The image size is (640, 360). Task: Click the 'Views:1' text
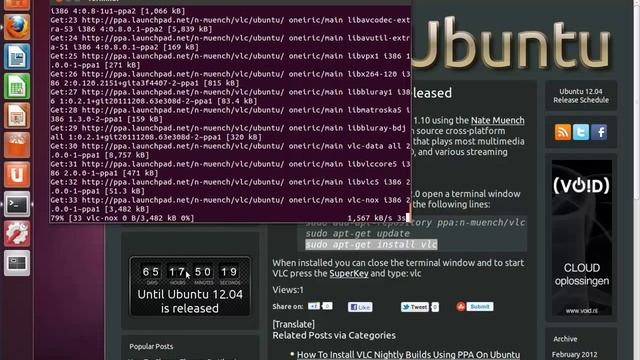point(288,290)
